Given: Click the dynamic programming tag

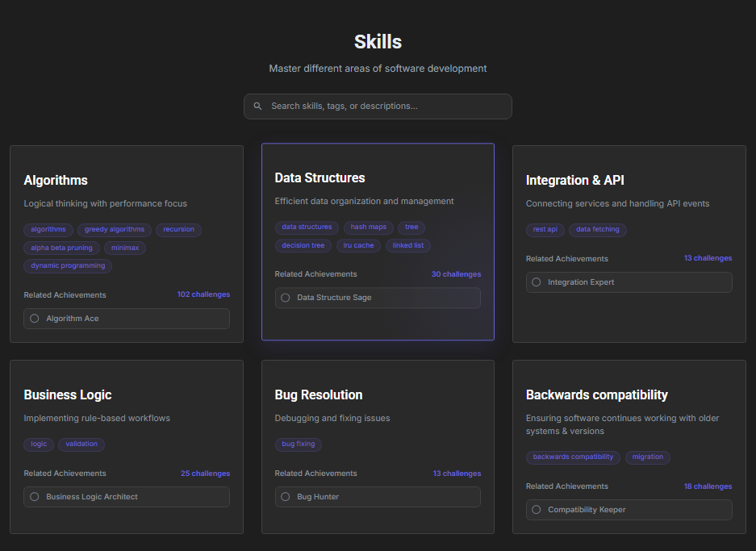Looking at the screenshot, I should tap(68, 265).
